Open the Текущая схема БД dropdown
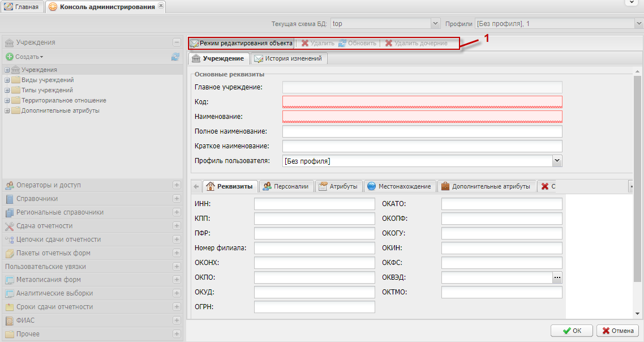The image size is (644, 342). pos(435,24)
